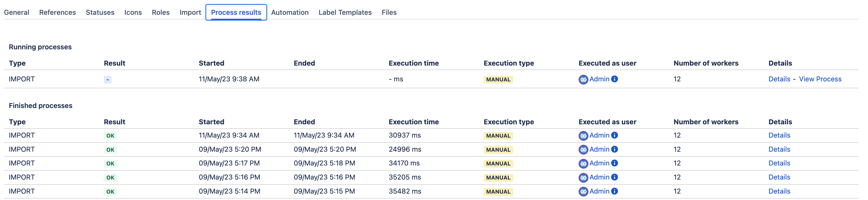Click the 'Running processes' heading
Viewport: 868px width, 200px height.
click(x=40, y=47)
